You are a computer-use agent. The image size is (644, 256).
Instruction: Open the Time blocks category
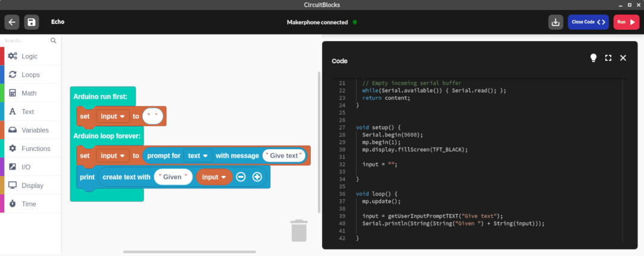point(31,204)
